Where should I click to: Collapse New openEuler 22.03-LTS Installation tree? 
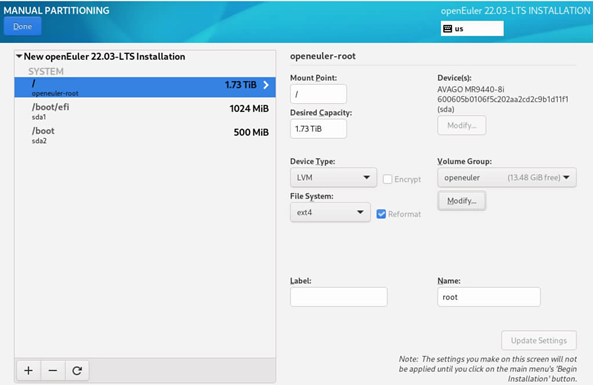tap(19, 56)
